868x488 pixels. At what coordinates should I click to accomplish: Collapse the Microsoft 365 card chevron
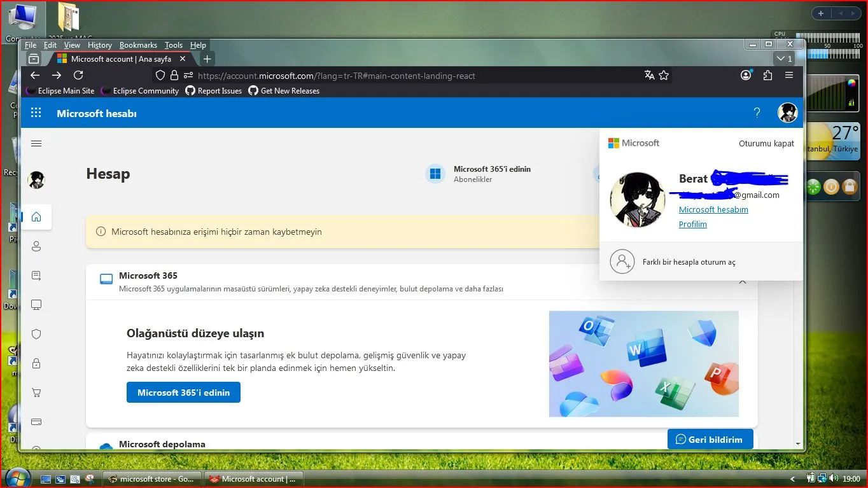point(743,281)
